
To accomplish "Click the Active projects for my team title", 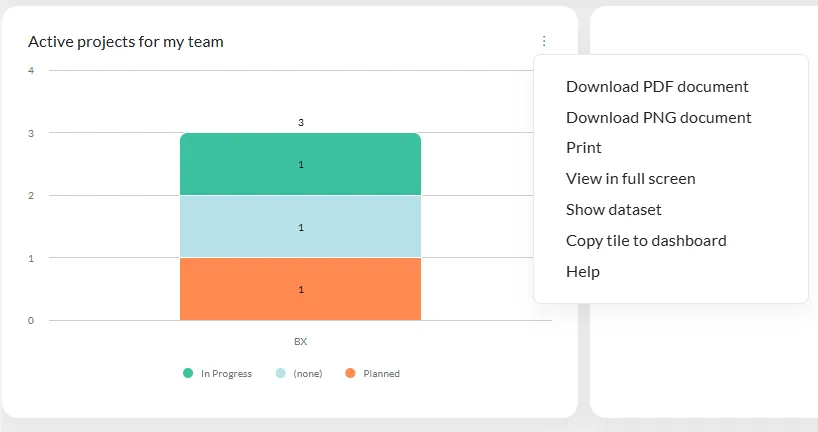I will pyautogui.click(x=126, y=42).
